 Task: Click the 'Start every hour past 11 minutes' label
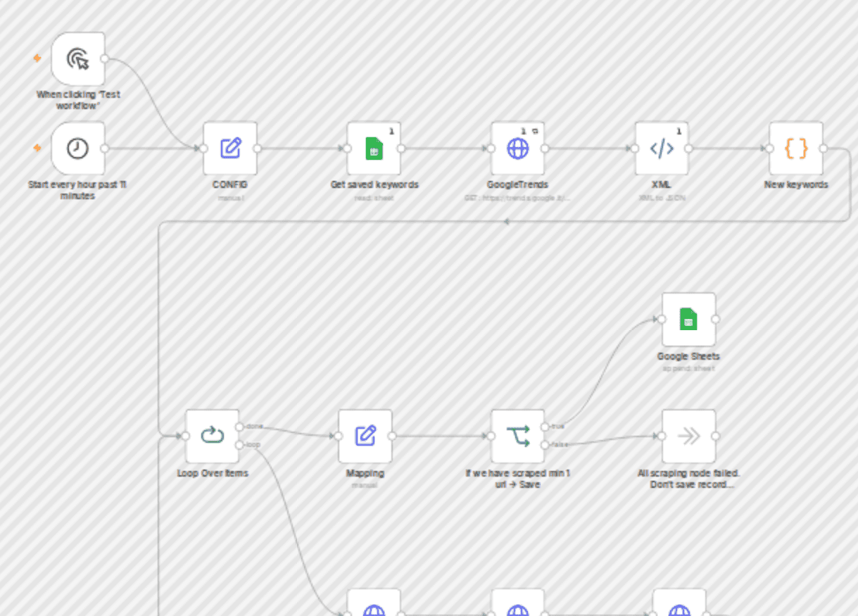(x=78, y=190)
